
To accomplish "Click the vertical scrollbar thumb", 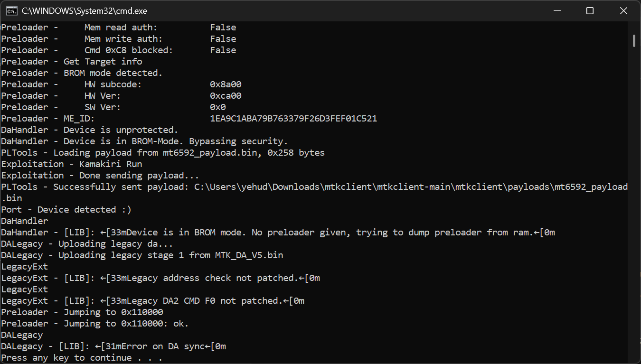I will pos(634,40).
